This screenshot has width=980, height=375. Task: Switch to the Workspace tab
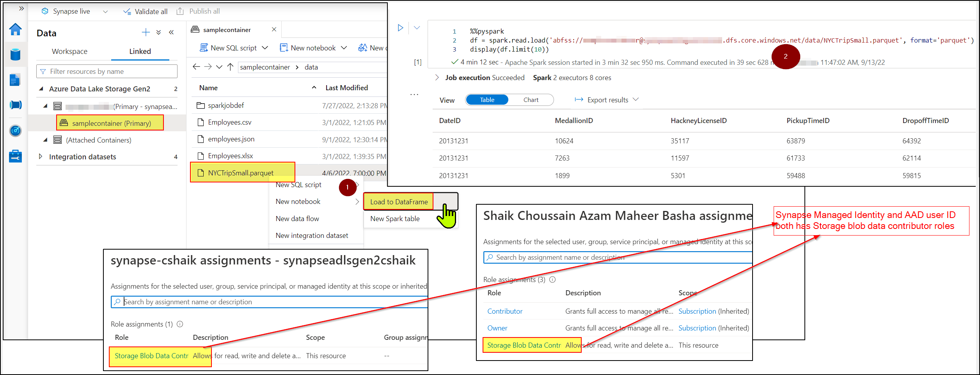(x=70, y=51)
